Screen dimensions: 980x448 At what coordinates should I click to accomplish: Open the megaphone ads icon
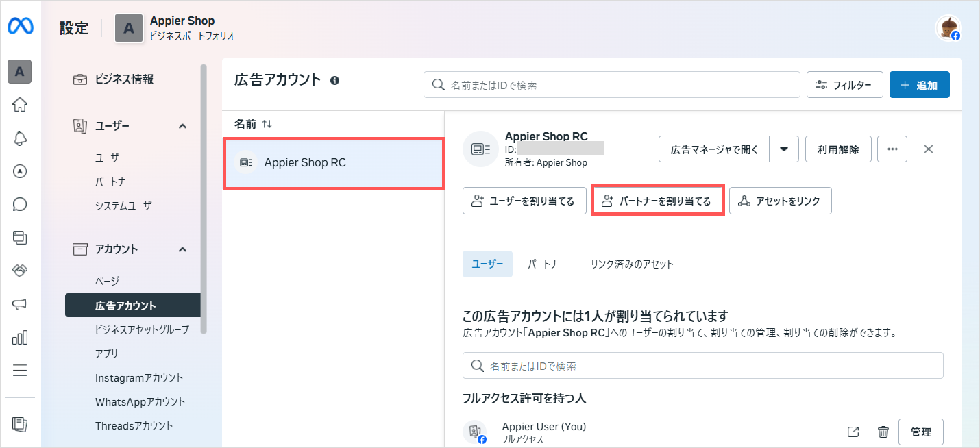click(x=20, y=304)
